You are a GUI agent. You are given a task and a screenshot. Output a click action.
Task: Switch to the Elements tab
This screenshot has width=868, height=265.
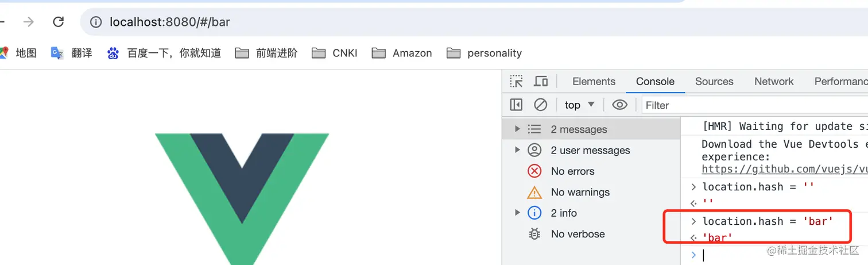pos(594,82)
